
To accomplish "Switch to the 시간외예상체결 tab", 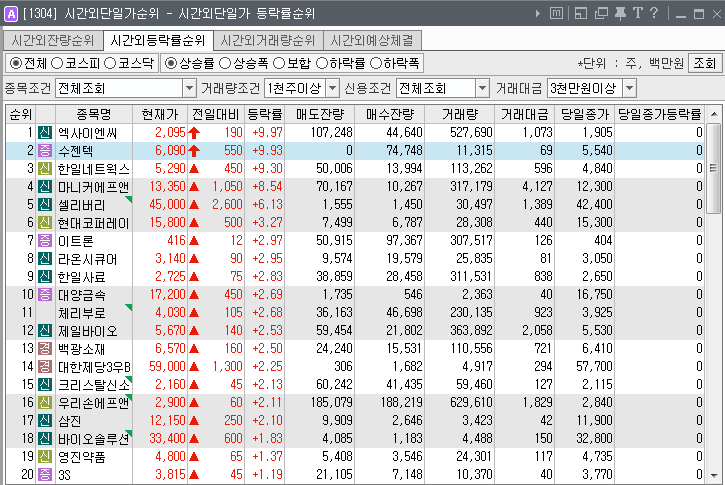I will point(372,41).
